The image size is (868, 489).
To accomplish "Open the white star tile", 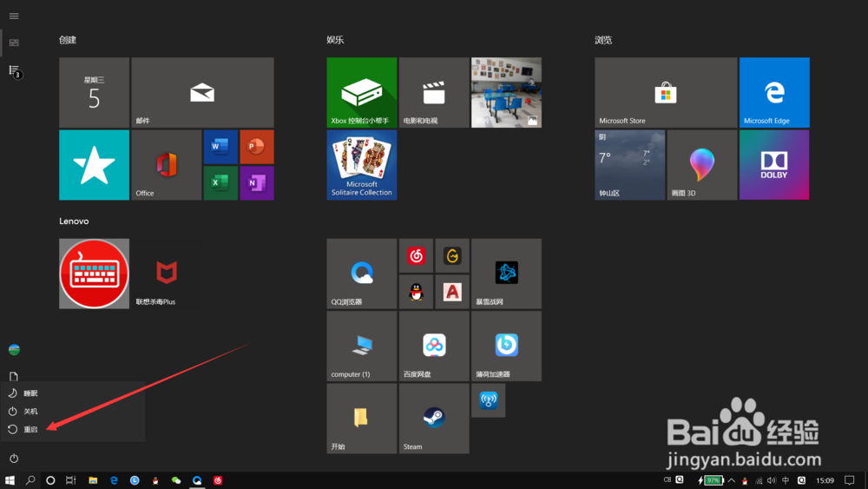I will 94,165.
